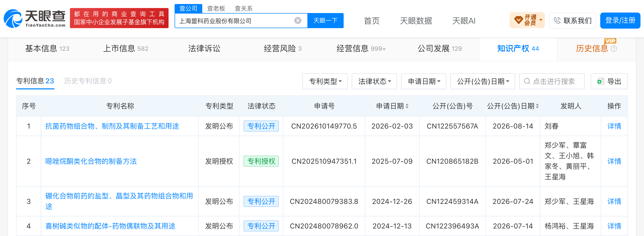Switch to the 查老板 search tab

click(x=216, y=9)
